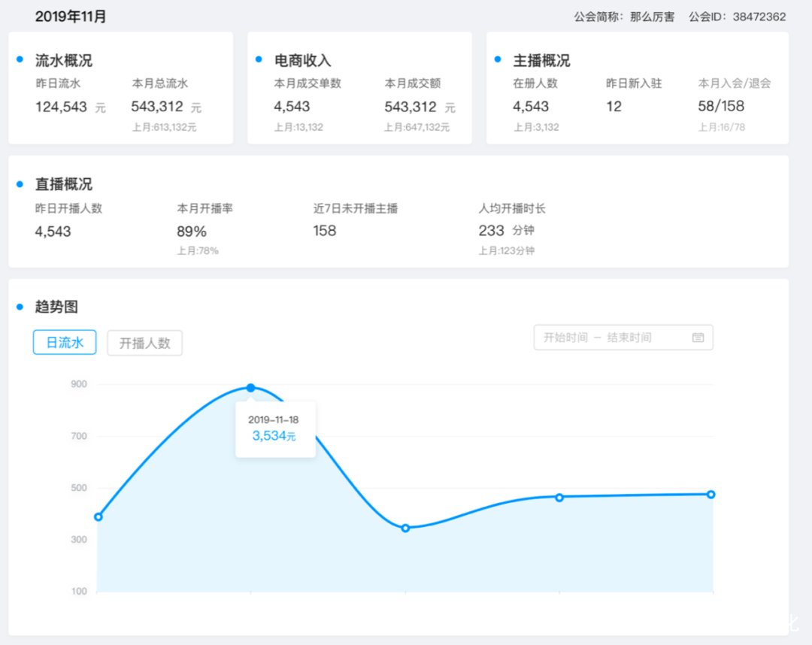The image size is (812, 645).
Task: Click the blue dot icon beside 主播概况
Action: coord(496,60)
